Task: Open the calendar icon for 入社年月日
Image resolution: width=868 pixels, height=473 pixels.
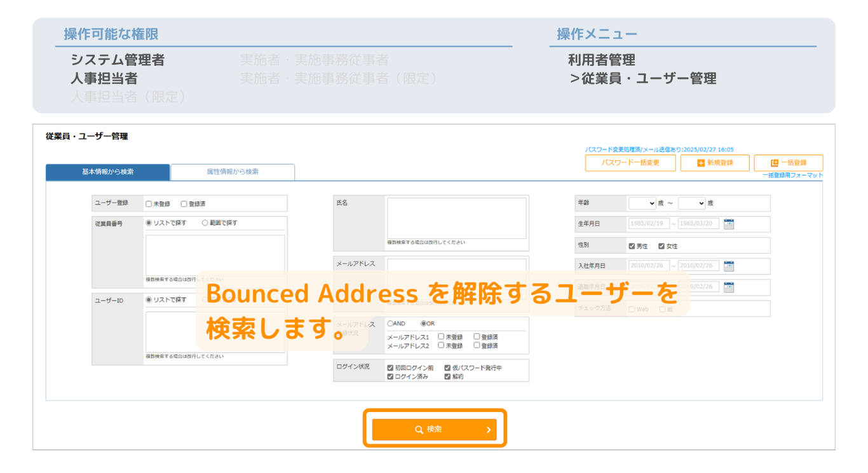Action: 729,266
